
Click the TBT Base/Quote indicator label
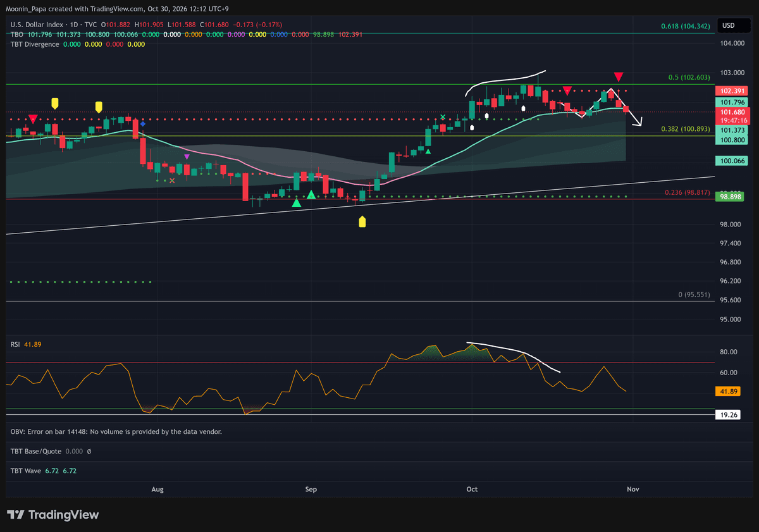[37, 451]
